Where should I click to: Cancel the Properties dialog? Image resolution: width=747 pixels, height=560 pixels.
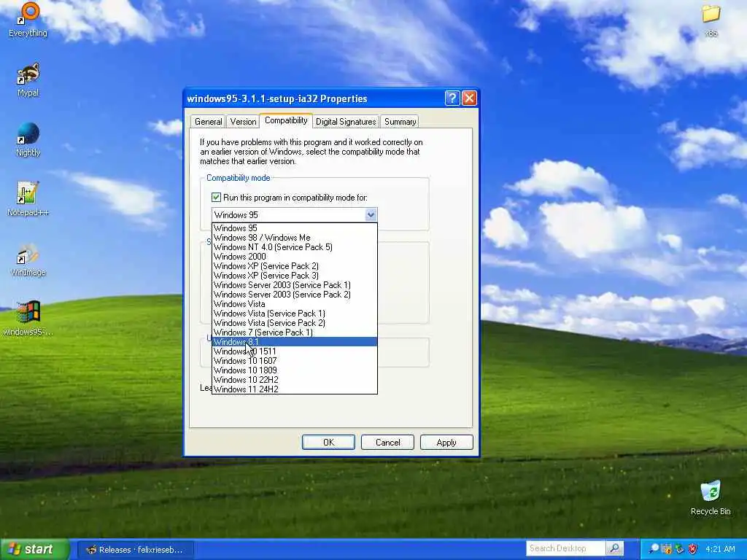(388, 443)
